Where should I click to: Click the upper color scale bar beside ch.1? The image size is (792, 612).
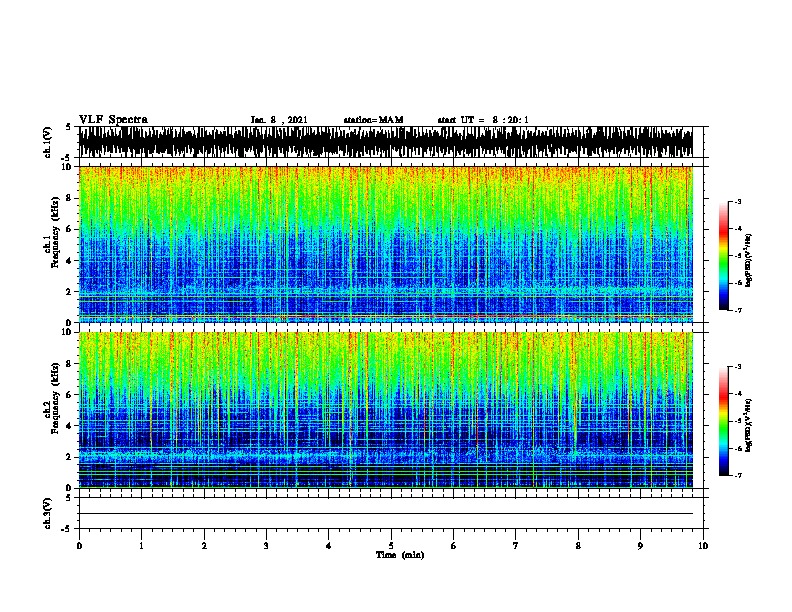pyautogui.click(x=724, y=256)
